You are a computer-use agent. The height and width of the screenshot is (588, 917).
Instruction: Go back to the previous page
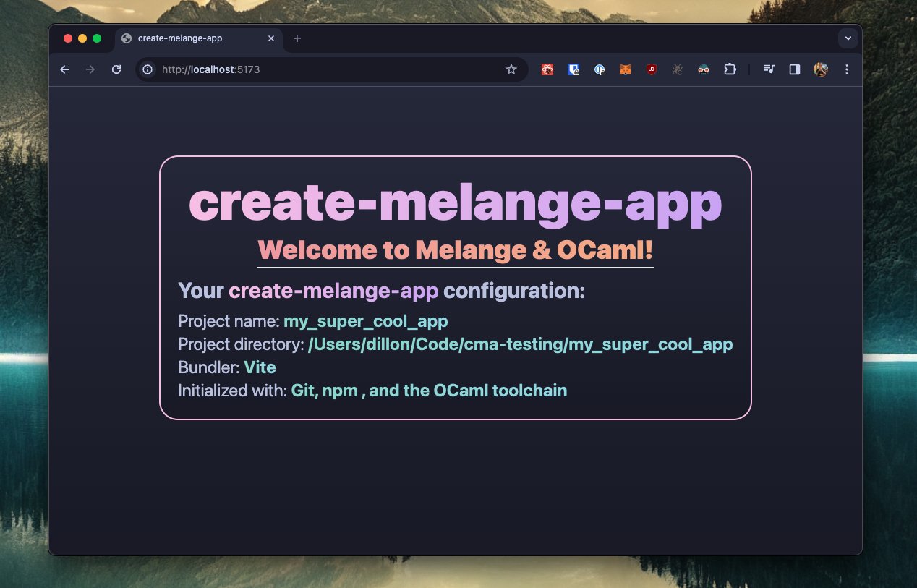click(64, 69)
